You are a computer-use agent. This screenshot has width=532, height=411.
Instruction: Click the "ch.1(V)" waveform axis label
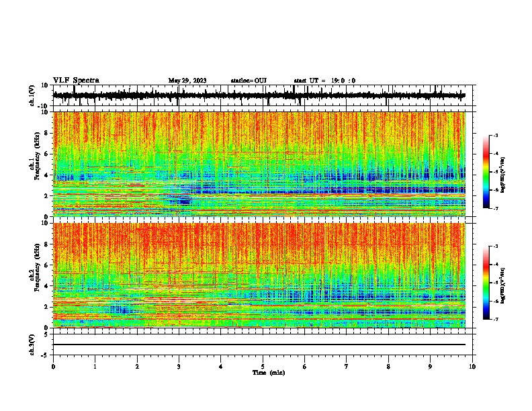click(x=32, y=95)
